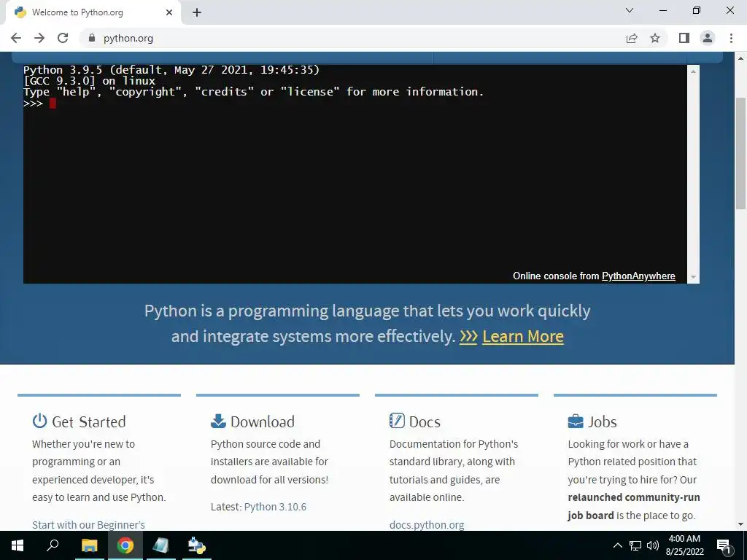Open network status tray icon
Viewport: 747px width, 560px height.
[x=635, y=545]
